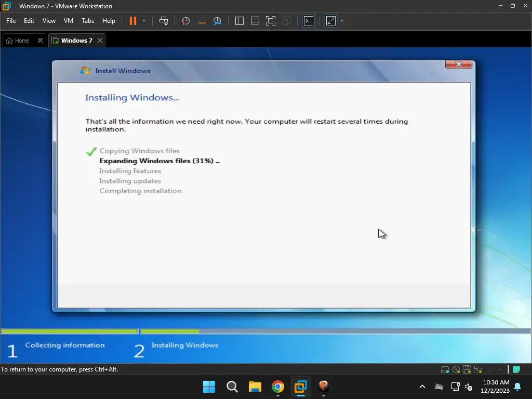The width and height of the screenshot is (532, 399).
Task: Open the VM menu
Action: (x=69, y=21)
